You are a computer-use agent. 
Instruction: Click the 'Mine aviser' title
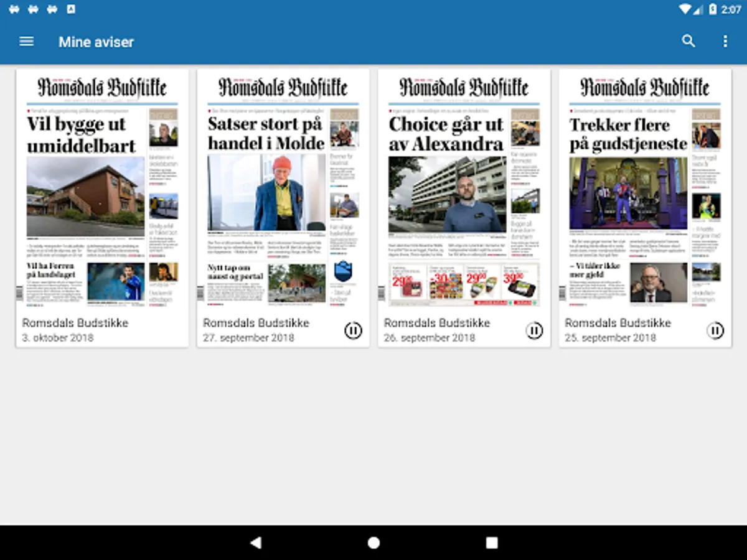pos(96,42)
